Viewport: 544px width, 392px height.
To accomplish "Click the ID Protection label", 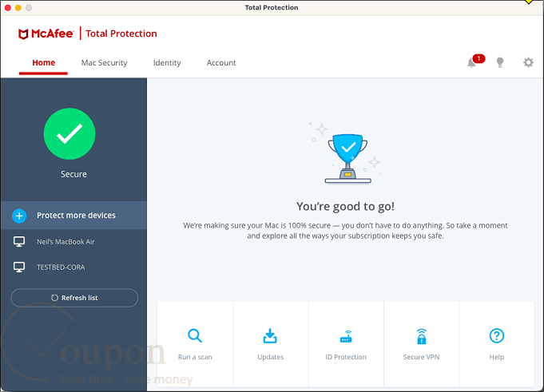I will (346, 357).
